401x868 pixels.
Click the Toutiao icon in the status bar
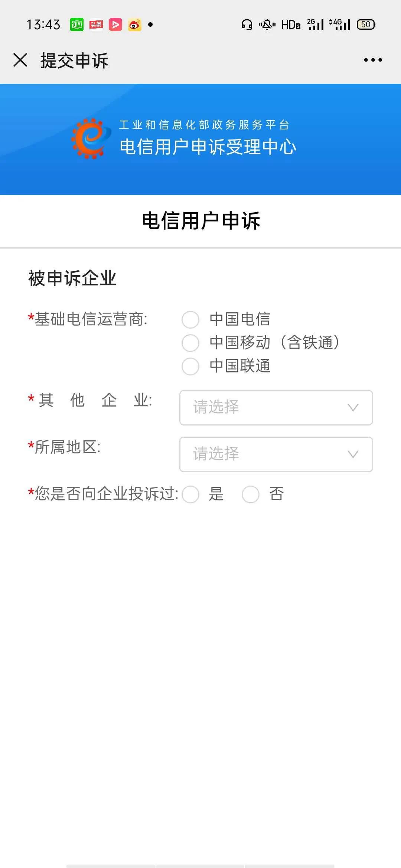(x=96, y=25)
